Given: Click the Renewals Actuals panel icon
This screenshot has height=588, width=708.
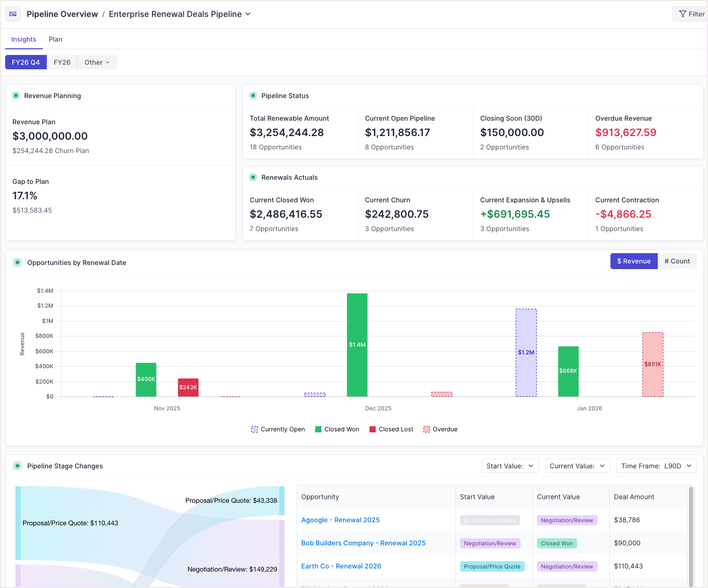Looking at the screenshot, I should click(x=253, y=177).
